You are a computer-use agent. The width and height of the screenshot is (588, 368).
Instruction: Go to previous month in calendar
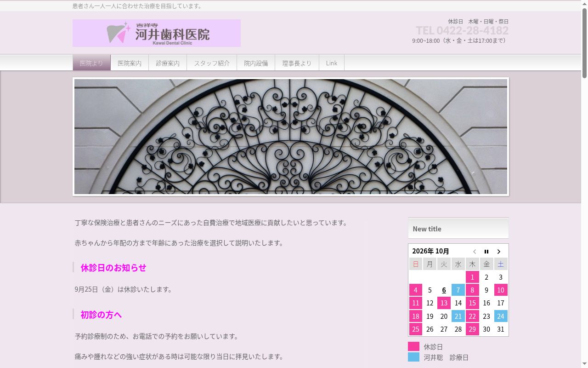click(x=475, y=252)
